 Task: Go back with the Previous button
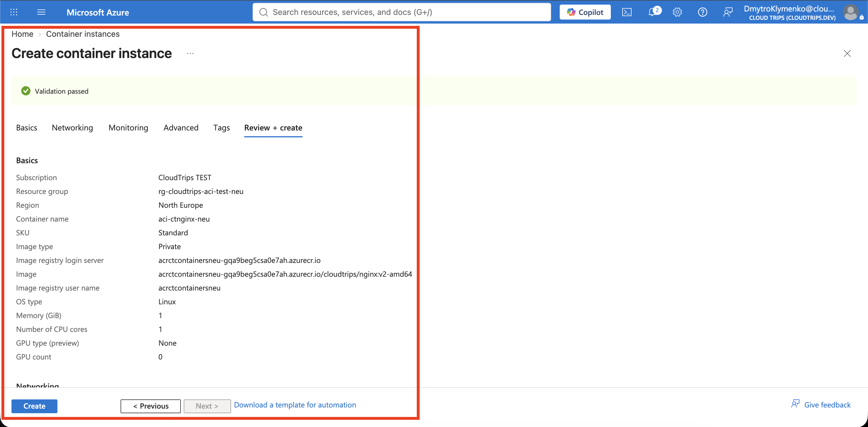(151, 406)
